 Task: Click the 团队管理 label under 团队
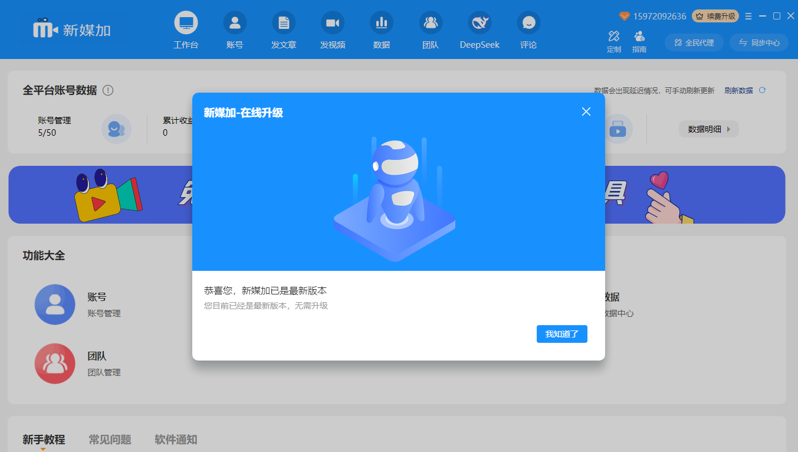(104, 373)
